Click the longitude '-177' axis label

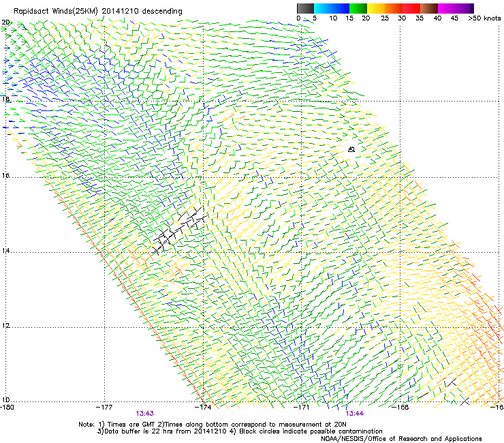pos(104,408)
